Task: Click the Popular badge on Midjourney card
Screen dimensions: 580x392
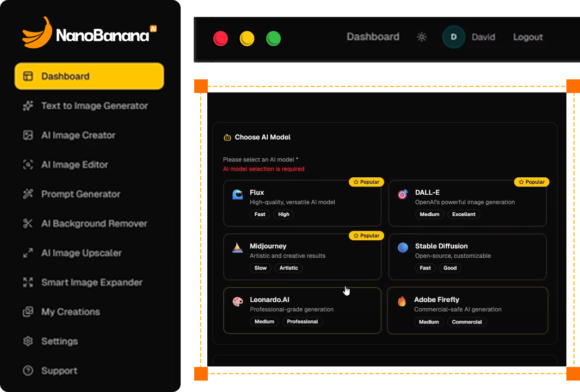Action: click(366, 235)
